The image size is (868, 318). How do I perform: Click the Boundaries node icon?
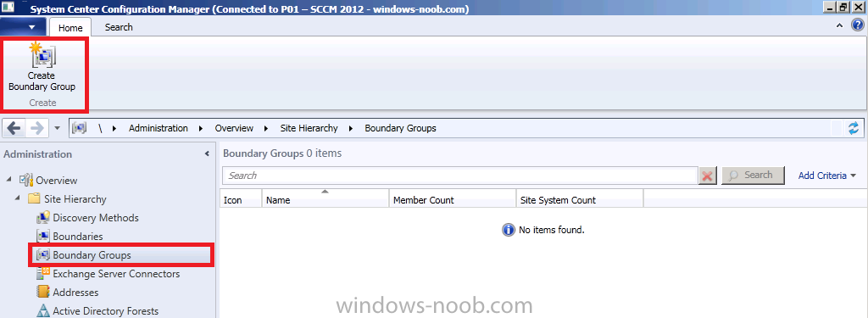pyautogui.click(x=44, y=236)
